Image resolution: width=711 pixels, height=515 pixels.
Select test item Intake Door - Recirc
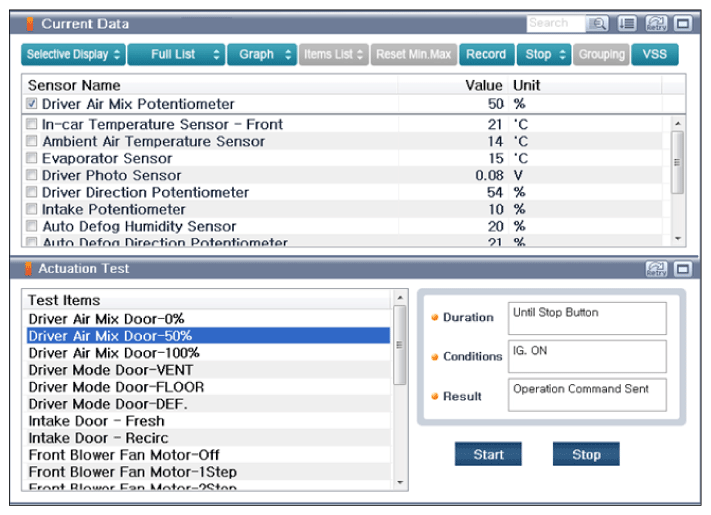point(208,438)
